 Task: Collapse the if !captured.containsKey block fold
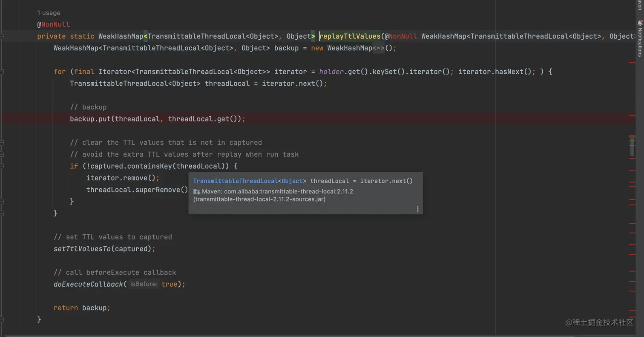2,166
